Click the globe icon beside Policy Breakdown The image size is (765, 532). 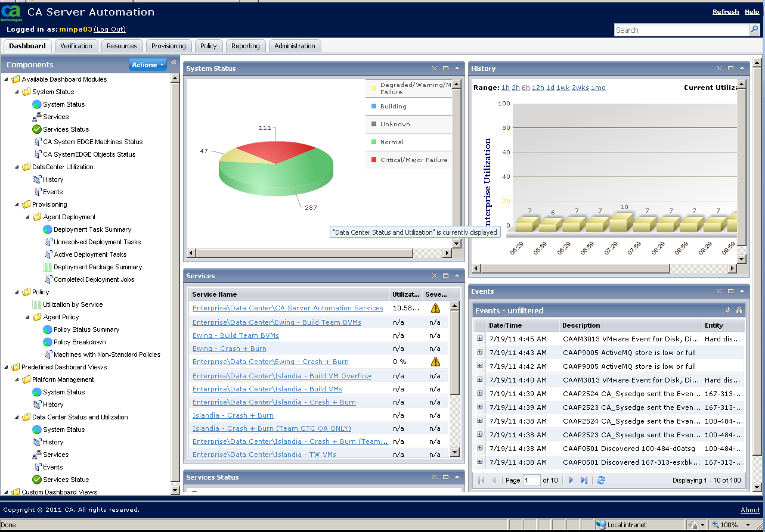(x=48, y=342)
